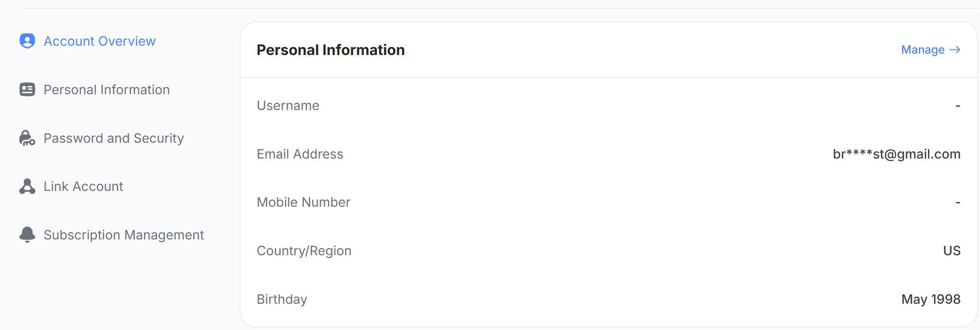The height and width of the screenshot is (330, 980).
Task: Click the Personal Information card heading
Action: point(331,50)
